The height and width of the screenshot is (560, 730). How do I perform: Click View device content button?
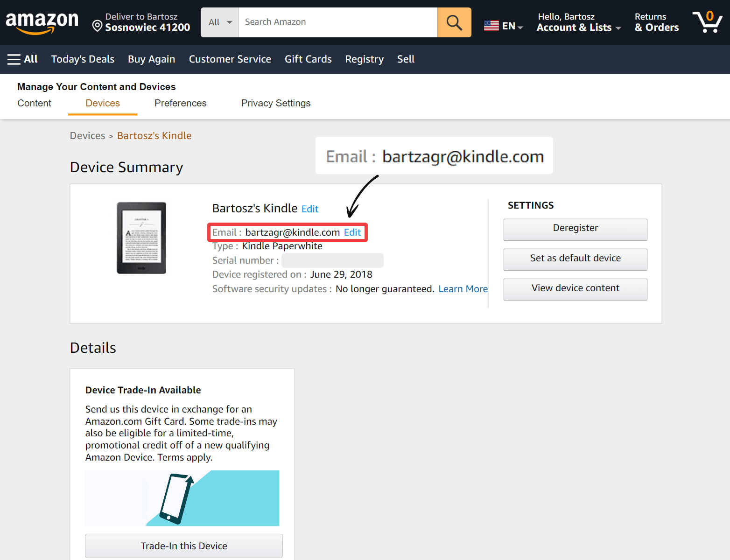point(575,288)
